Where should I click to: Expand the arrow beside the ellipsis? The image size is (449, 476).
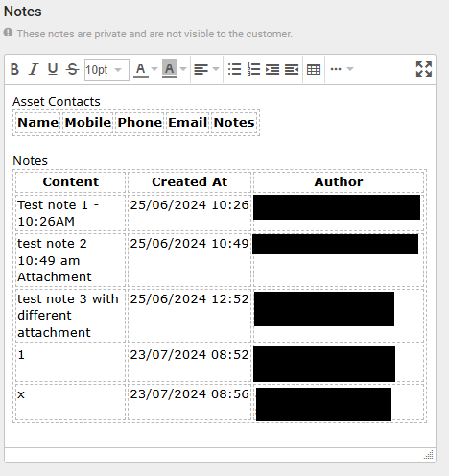click(x=350, y=69)
